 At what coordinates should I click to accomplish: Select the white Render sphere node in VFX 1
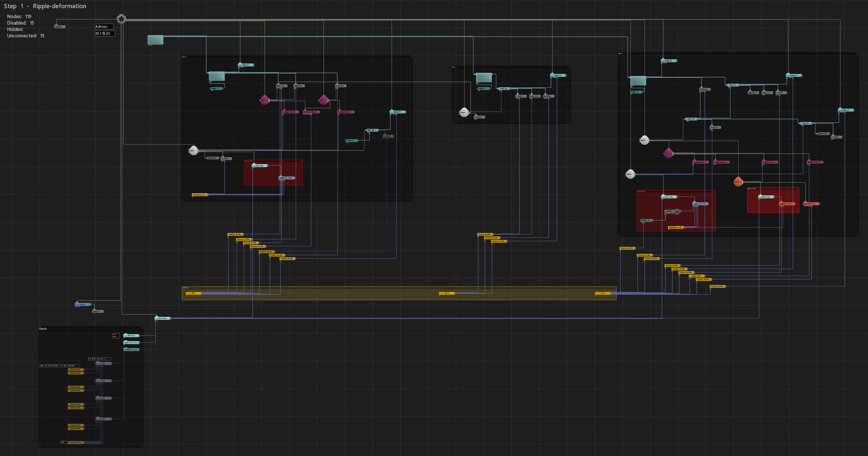pyautogui.click(x=193, y=150)
